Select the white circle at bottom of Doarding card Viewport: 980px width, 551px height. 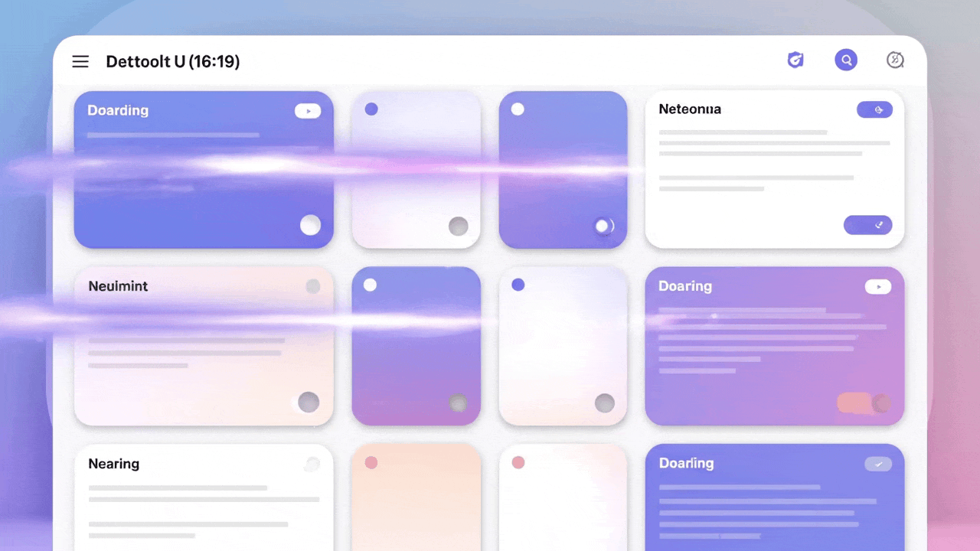310,225
